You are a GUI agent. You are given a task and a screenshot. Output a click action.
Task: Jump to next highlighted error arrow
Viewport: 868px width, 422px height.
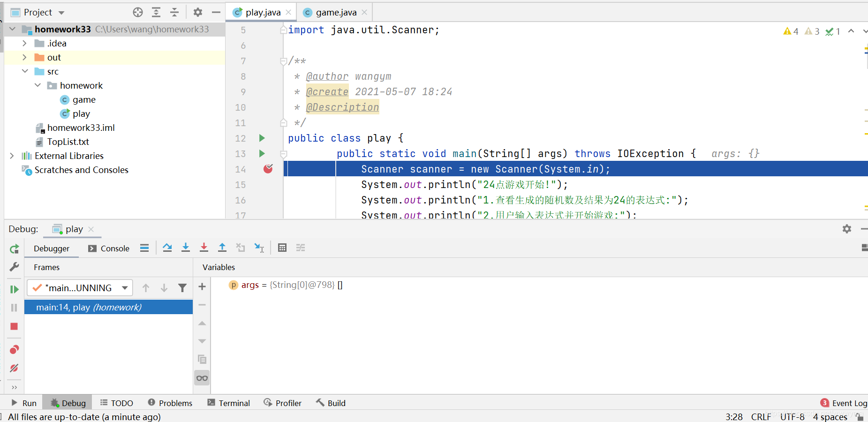(x=865, y=31)
